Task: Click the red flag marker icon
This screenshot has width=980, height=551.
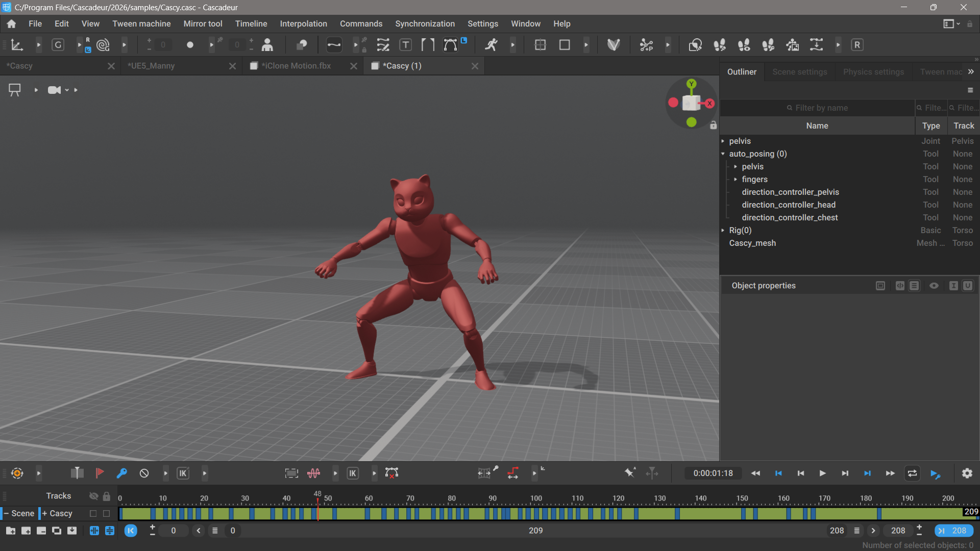Action: (100, 473)
